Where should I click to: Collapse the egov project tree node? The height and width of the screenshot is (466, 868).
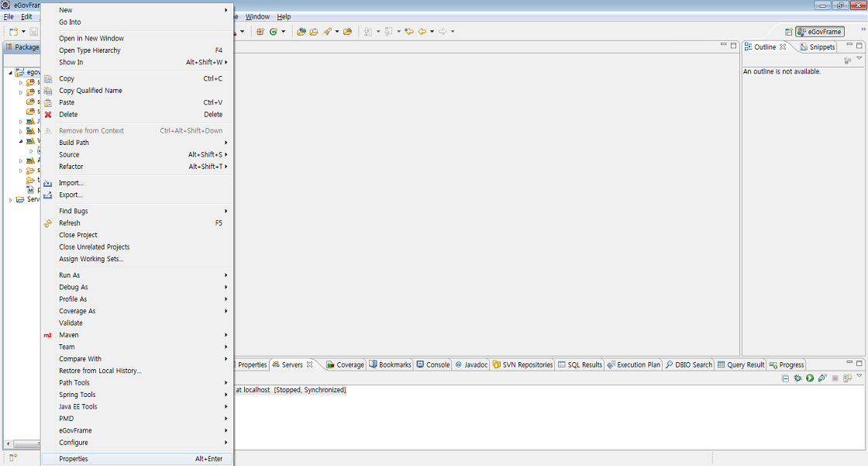11,72
